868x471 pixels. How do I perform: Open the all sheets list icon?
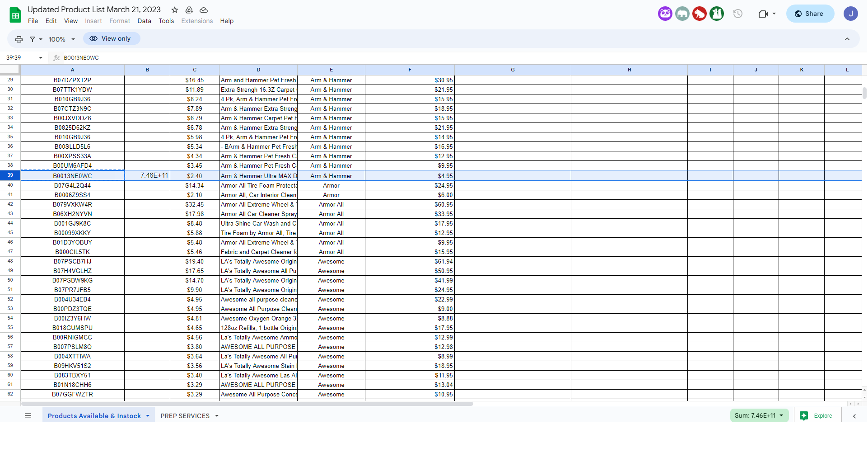coord(28,415)
